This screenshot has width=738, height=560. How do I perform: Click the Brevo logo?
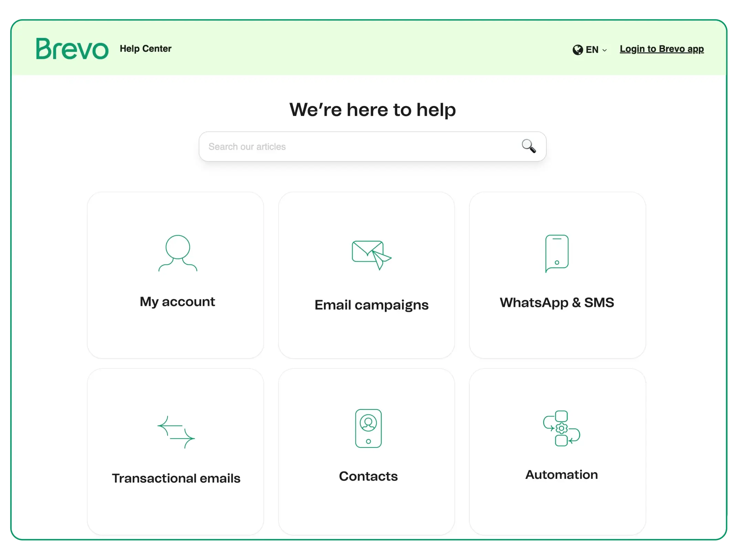[x=72, y=49]
